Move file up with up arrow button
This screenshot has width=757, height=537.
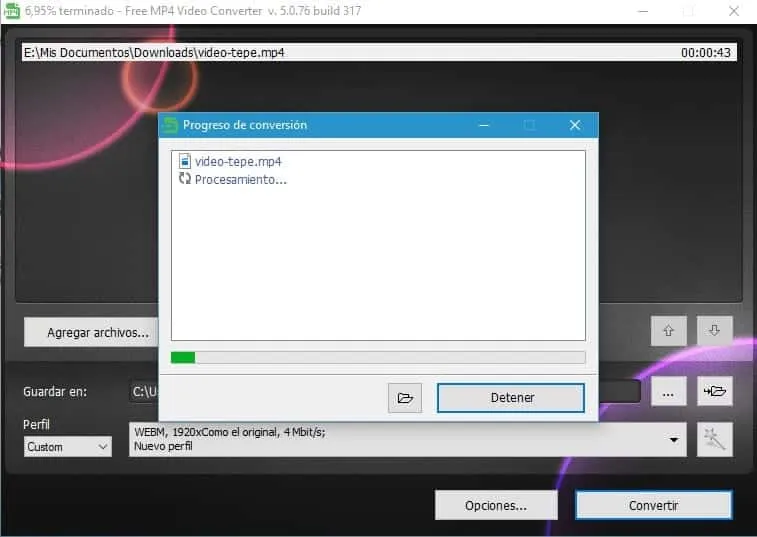[x=669, y=331]
